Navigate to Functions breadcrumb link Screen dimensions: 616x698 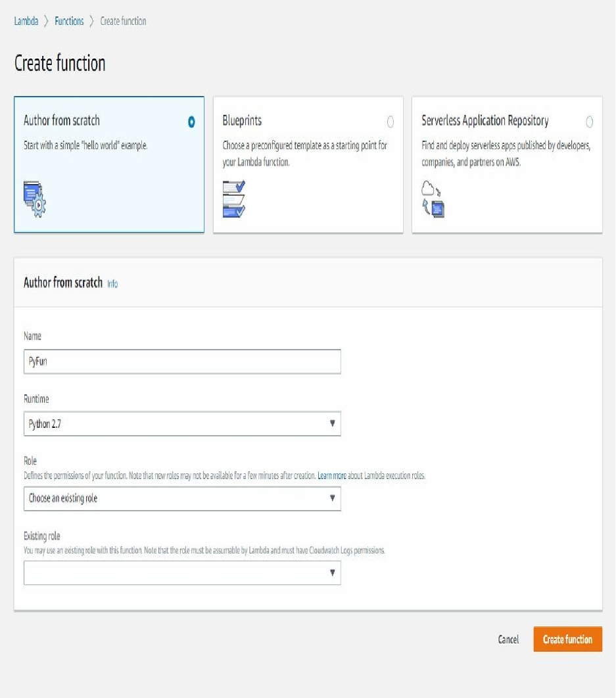tap(69, 21)
